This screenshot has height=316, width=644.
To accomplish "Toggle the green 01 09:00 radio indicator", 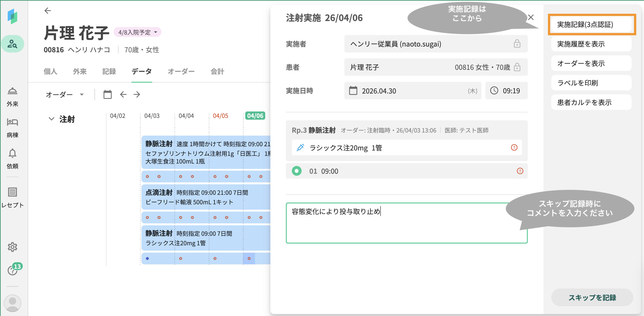I will (x=296, y=171).
